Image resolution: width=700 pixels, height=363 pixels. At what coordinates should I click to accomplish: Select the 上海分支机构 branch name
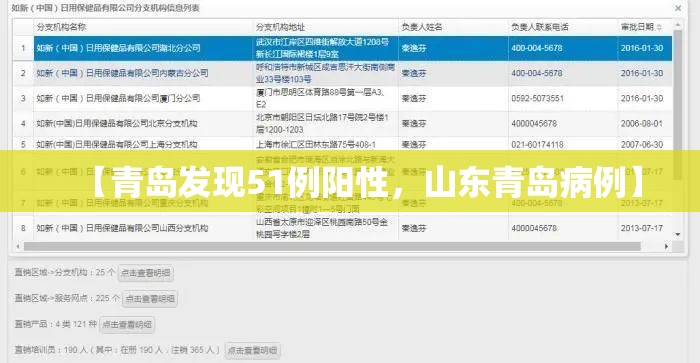pos(117,144)
